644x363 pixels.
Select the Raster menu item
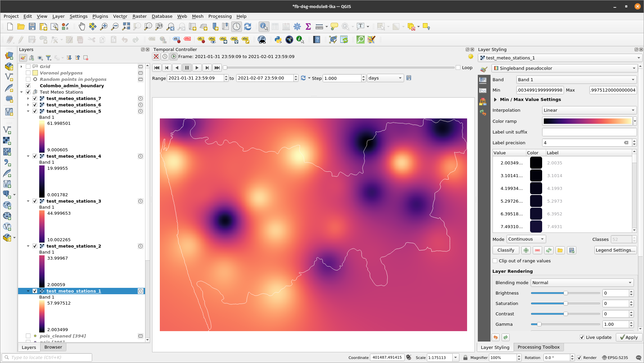[x=139, y=16]
